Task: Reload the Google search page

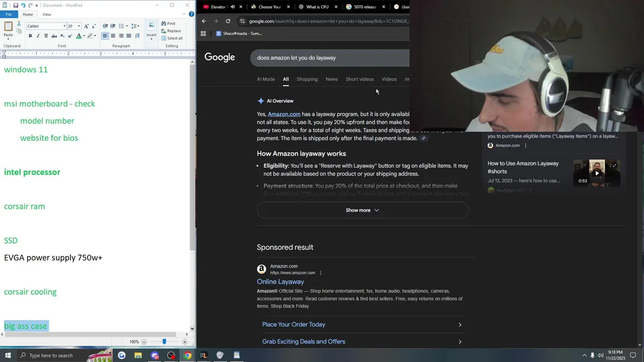Action: [228, 21]
